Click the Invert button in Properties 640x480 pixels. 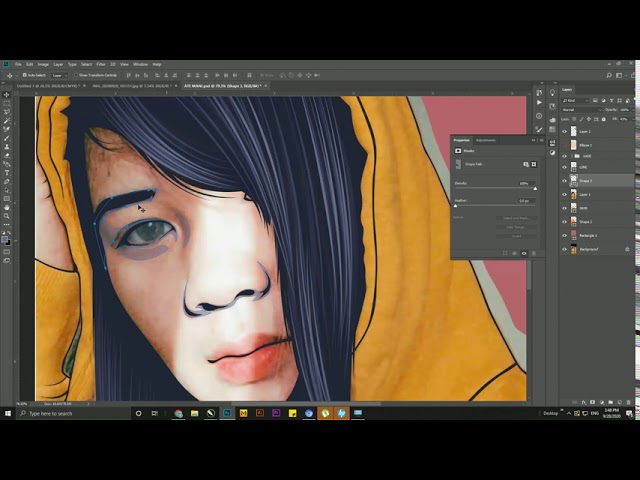[x=516, y=236]
